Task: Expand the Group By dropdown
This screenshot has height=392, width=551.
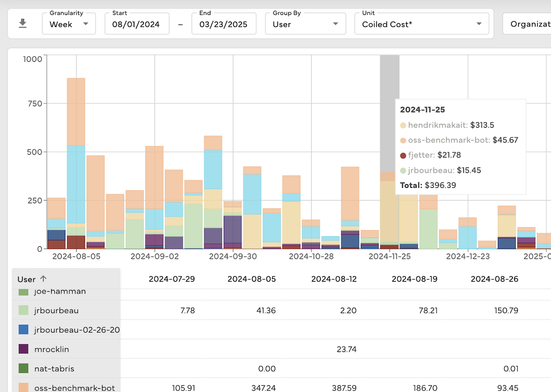Action: pyautogui.click(x=305, y=24)
